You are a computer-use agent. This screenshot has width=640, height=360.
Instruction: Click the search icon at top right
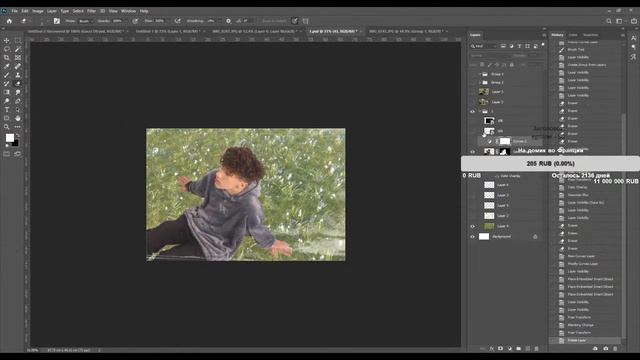[609, 21]
